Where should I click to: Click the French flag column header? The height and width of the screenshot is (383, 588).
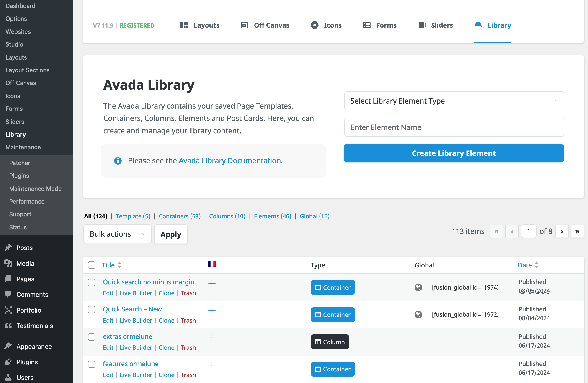tap(212, 264)
